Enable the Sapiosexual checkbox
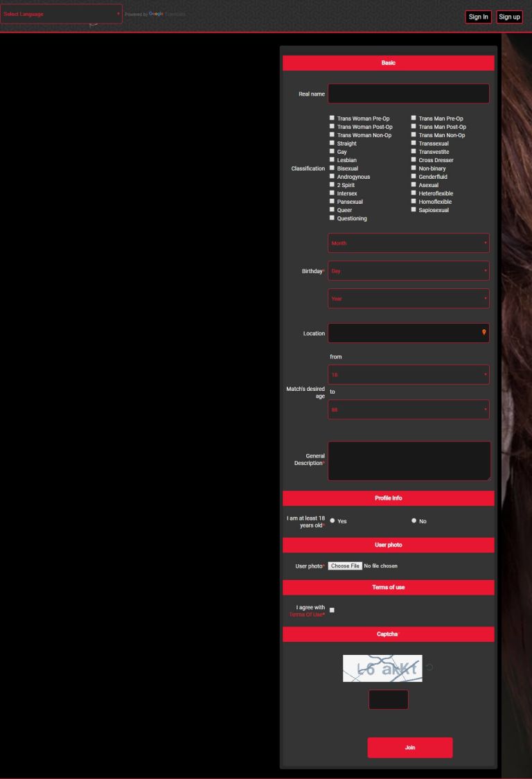Image resolution: width=532 pixels, height=779 pixels. [x=414, y=210]
